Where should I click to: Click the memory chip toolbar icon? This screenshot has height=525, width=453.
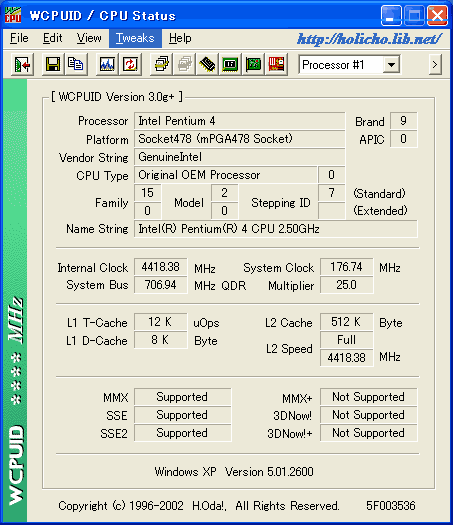[x=207, y=64]
